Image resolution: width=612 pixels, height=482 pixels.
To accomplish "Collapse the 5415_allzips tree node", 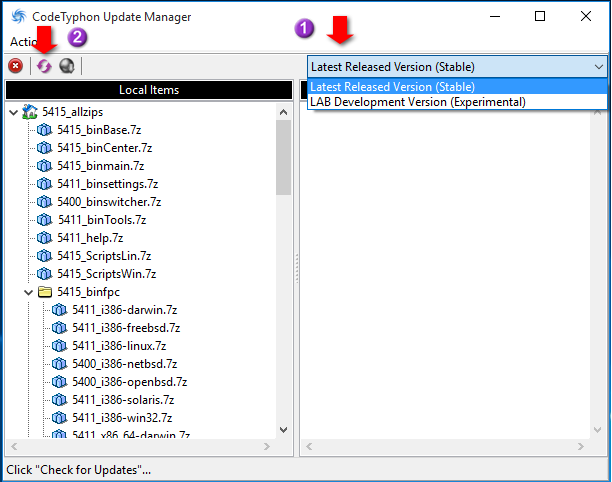I will tap(14, 113).
